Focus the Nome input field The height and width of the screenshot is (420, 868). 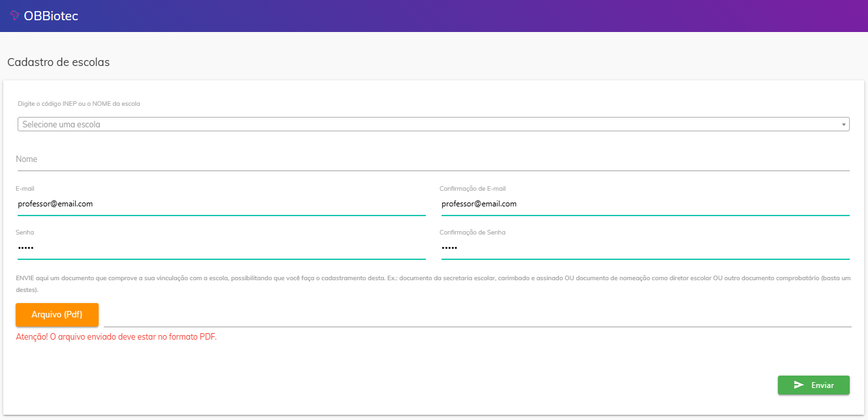(x=432, y=159)
